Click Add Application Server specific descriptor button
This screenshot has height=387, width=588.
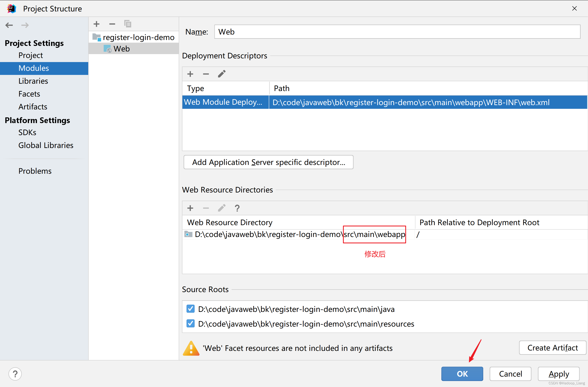point(269,162)
